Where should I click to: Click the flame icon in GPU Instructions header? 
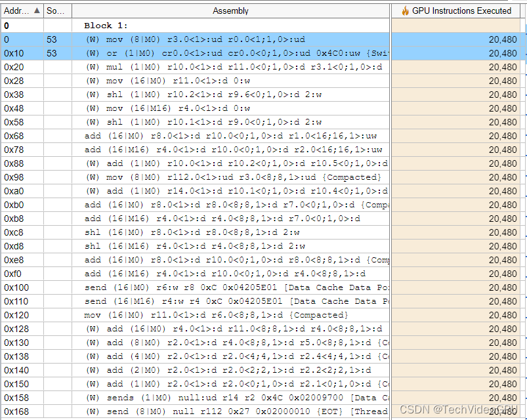405,10
